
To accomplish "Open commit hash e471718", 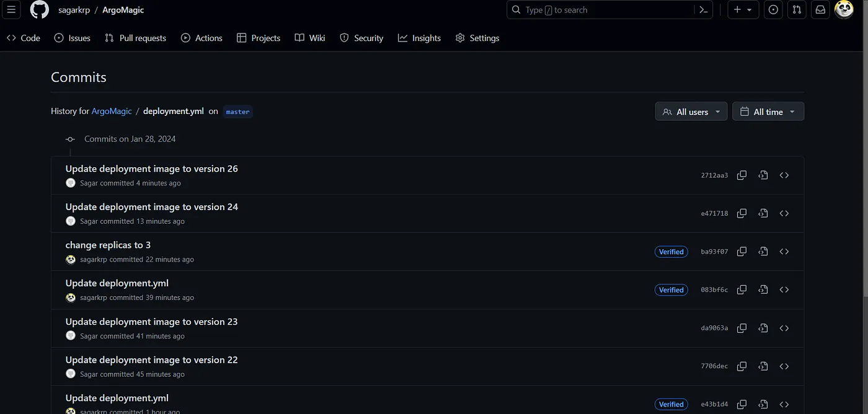I will [714, 213].
